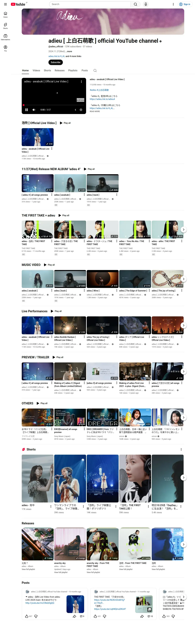Mute the featured video's sound

[34, 110]
